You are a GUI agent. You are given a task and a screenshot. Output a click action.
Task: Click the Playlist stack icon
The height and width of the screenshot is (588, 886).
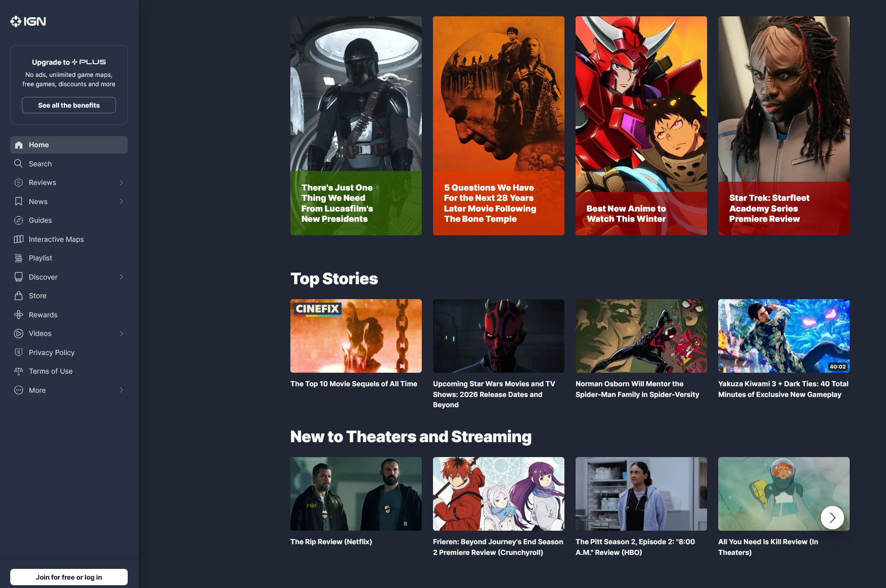[19, 258]
